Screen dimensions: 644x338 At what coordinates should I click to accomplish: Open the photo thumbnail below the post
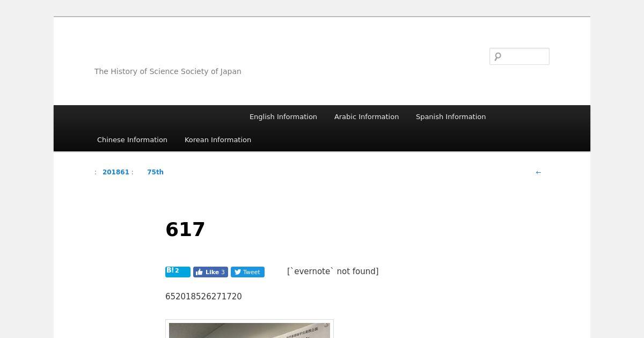250,329
